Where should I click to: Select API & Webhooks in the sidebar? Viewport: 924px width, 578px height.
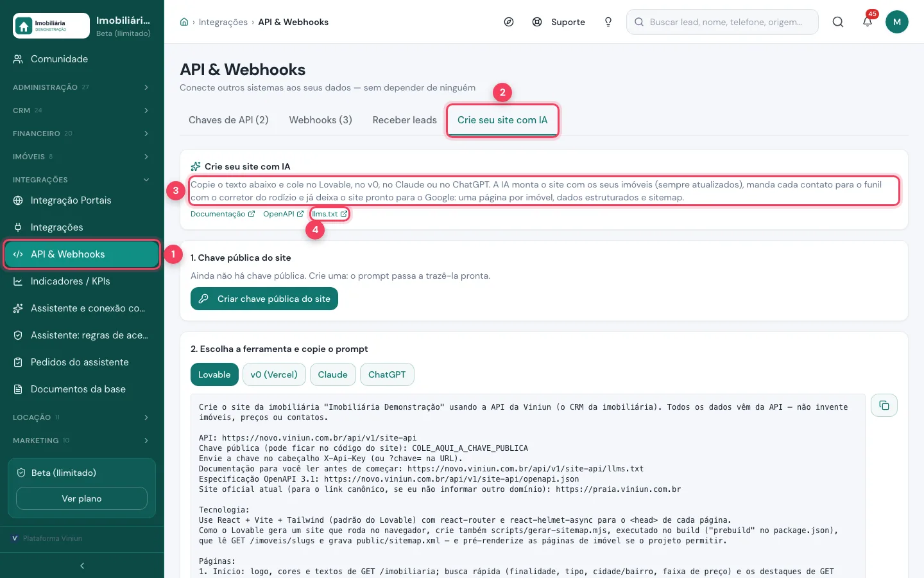[82, 254]
